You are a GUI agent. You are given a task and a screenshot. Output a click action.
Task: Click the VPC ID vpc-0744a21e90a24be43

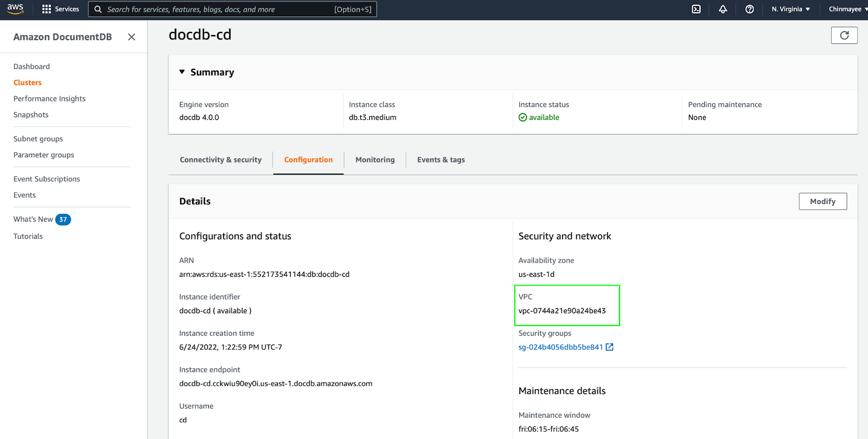pos(562,311)
